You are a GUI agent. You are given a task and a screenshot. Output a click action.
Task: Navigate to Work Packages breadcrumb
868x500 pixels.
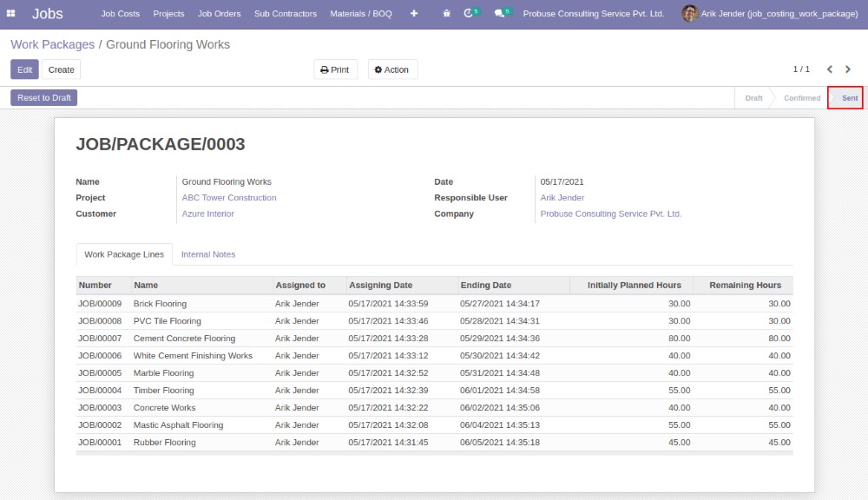[x=52, y=44]
